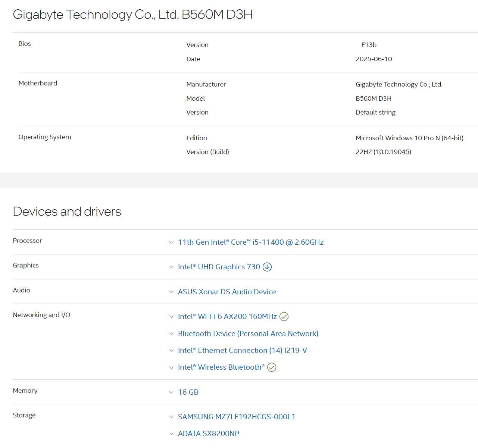Click the Storage category label
The width and height of the screenshot is (478, 448).
(x=24, y=415)
